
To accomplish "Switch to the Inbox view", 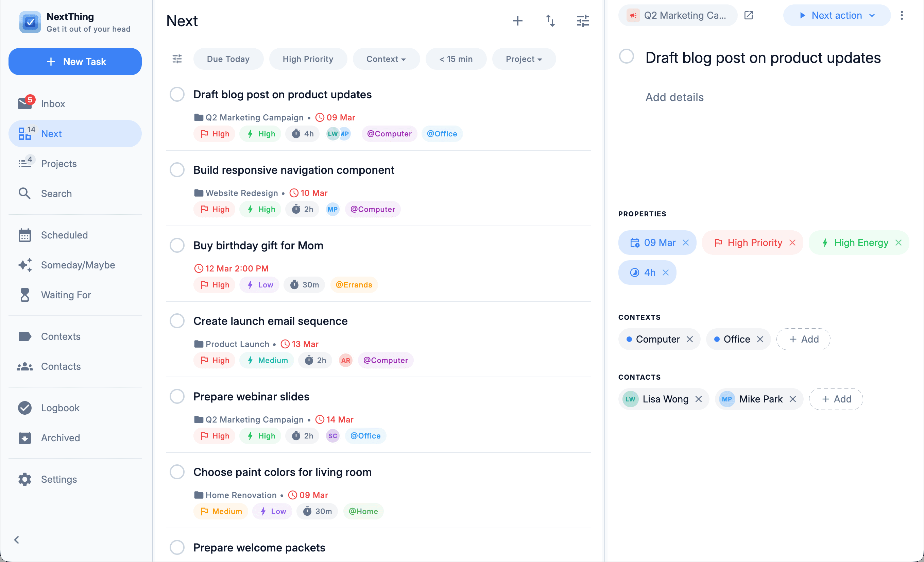I will [x=53, y=103].
